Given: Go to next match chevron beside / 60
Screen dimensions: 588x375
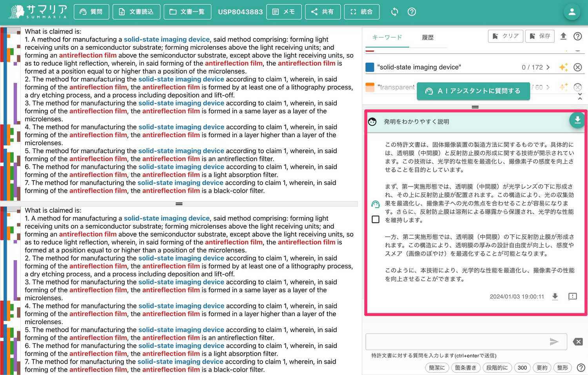Looking at the screenshot, I should coord(548,87).
